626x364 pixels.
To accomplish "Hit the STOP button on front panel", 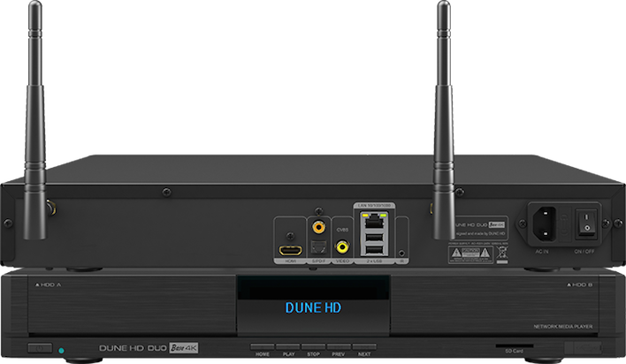I will coord(313,347).
